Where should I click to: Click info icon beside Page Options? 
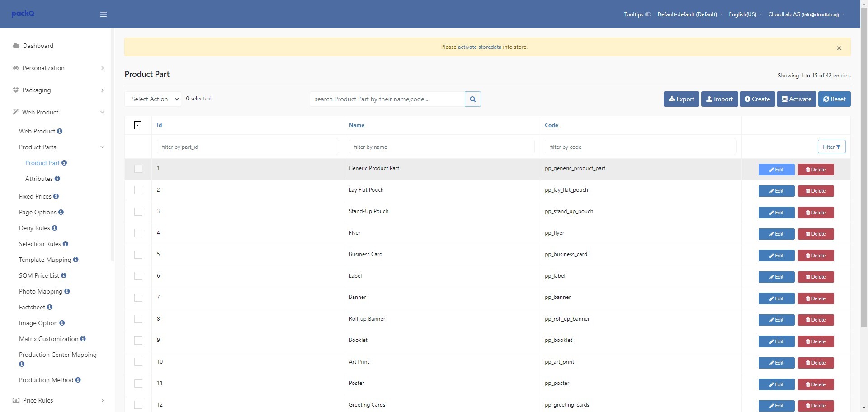61,212
